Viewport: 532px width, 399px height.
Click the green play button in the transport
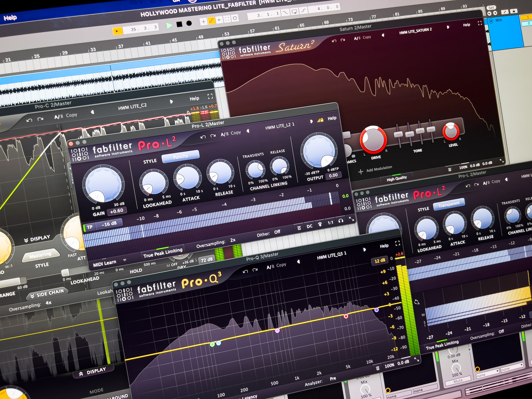pos(169,25)
